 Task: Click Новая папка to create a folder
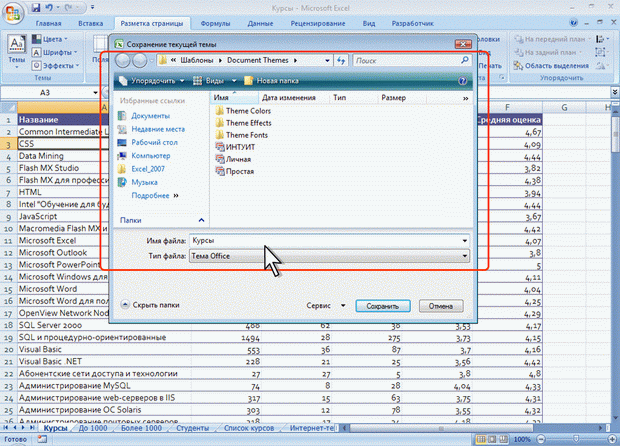coord(272,81)
